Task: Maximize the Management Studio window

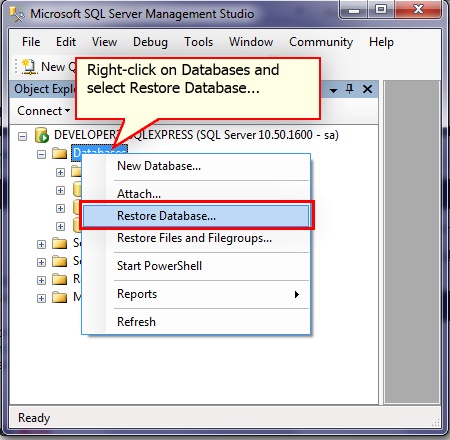Action: 381,10
